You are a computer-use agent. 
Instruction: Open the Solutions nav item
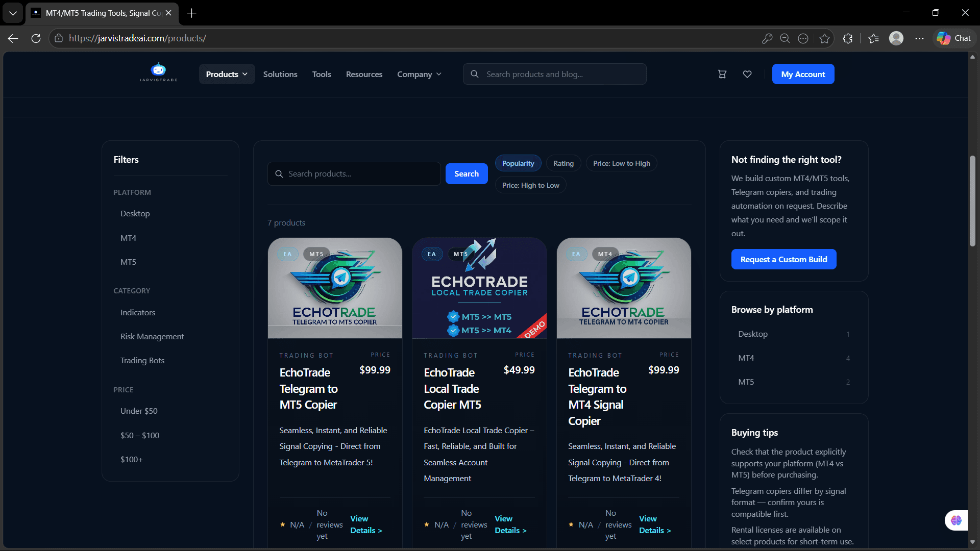280,74
